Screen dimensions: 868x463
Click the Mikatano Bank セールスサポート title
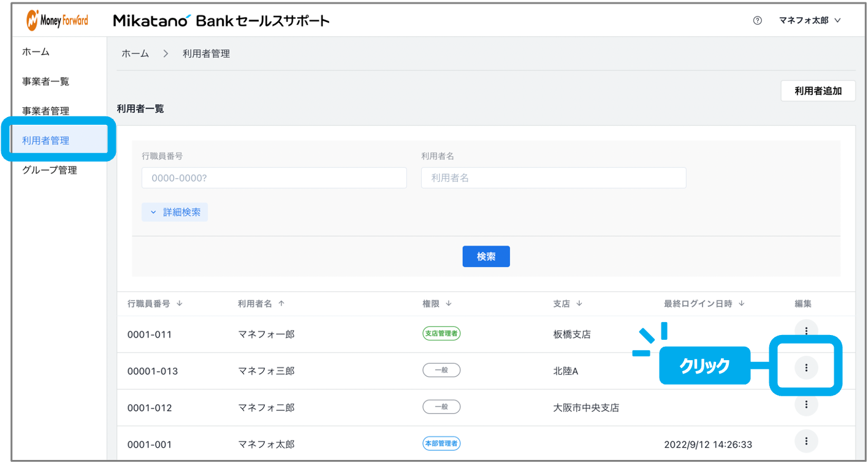tap(221, 21)
